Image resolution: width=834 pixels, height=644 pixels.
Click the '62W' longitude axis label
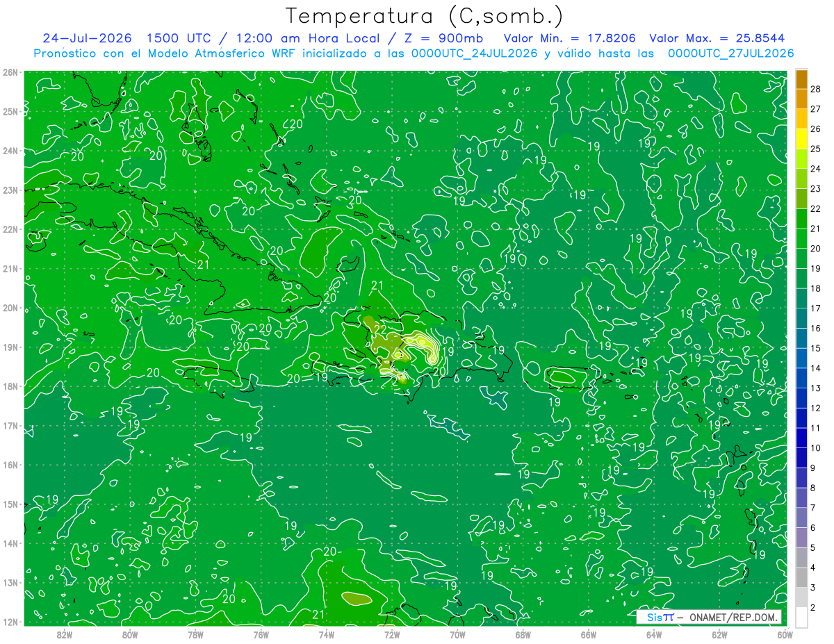click(x=719, y=634)
